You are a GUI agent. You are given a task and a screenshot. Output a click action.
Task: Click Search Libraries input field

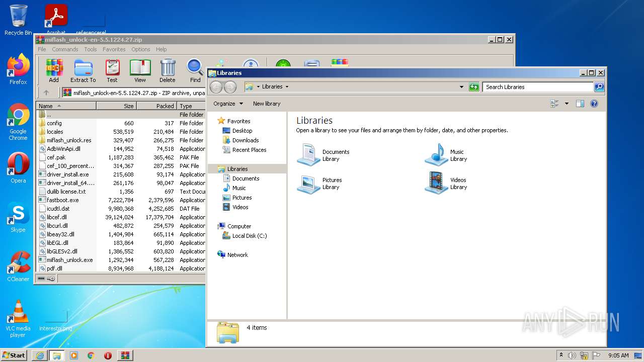click(x=538, y=87)
